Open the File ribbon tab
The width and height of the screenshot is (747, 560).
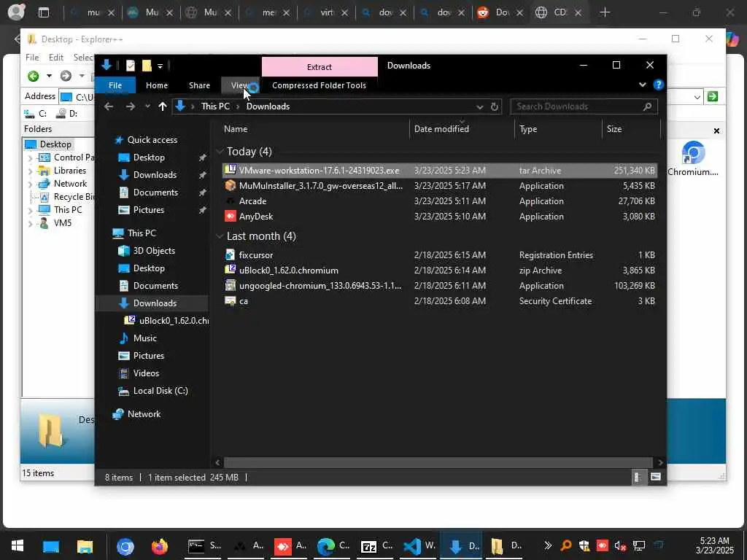click(x=115, y=85)
